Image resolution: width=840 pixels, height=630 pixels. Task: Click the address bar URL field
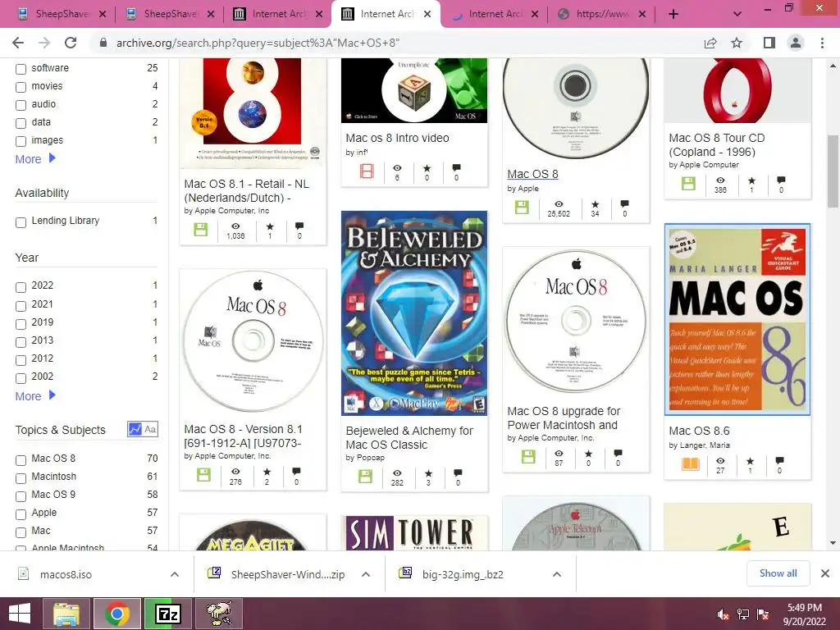coord(396,43)
